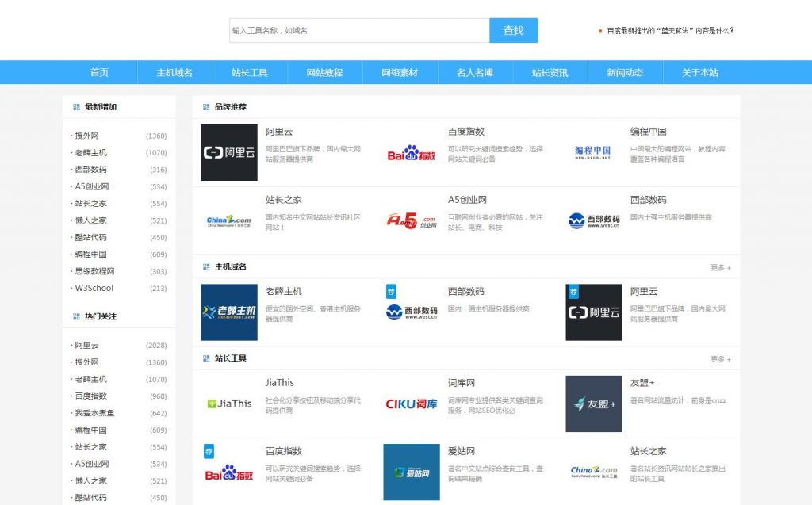812x505 pixels.
Task: Open 思缘教程网 in sidebar list
Action: point(95,271)
